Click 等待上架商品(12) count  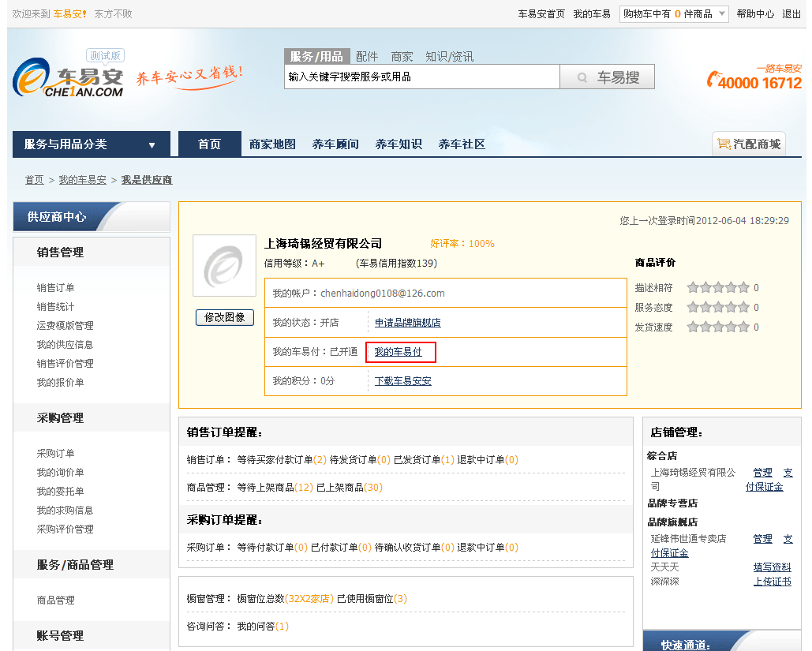tap(275, 488)
